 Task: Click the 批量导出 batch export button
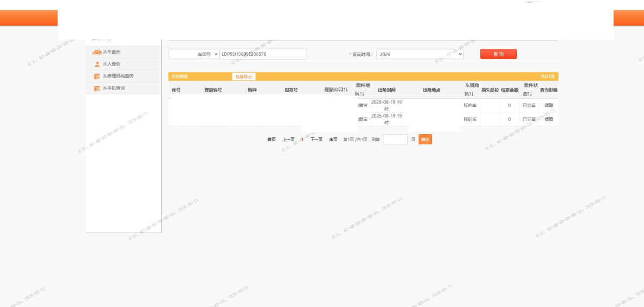pyautogui.click(x=244, y=77)
